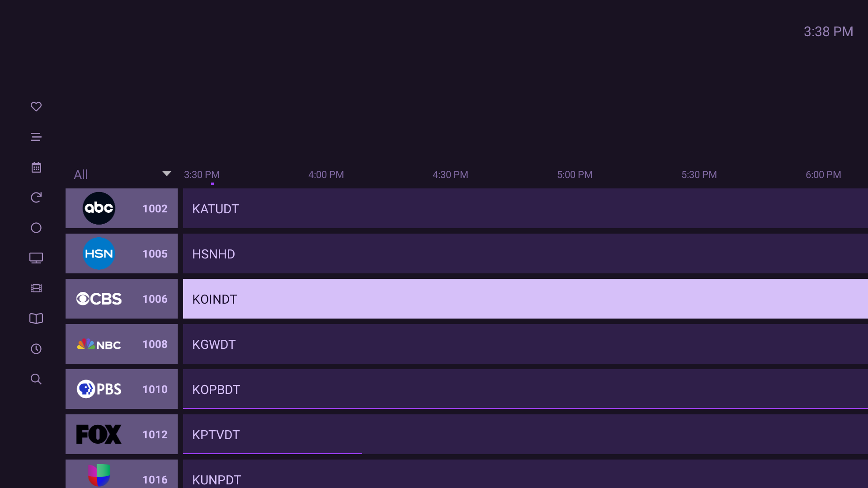Open the KATUDT program entry
Viewport: 868px width, 488px height.
(x=524, y=208)
